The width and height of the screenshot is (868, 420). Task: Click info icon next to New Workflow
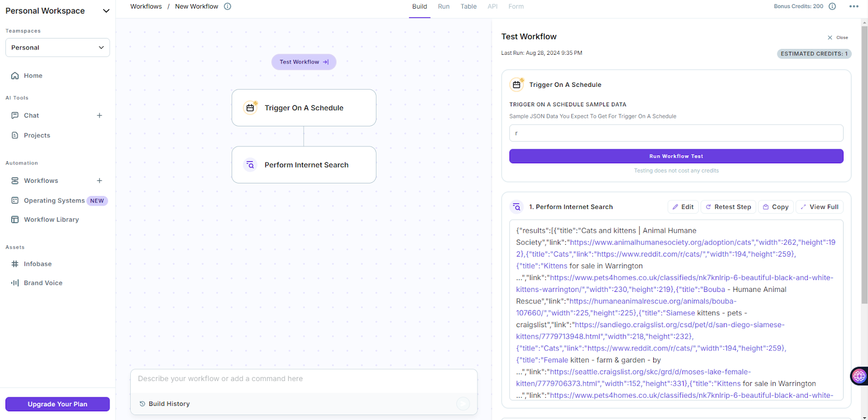coord(227,7)
